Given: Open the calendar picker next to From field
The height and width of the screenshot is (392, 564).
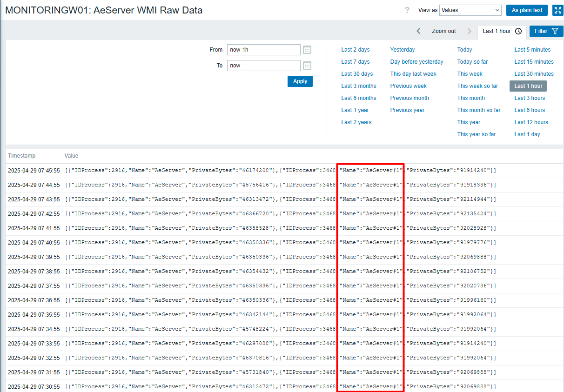Looking at the screenshot, I should tap(307, 50).
